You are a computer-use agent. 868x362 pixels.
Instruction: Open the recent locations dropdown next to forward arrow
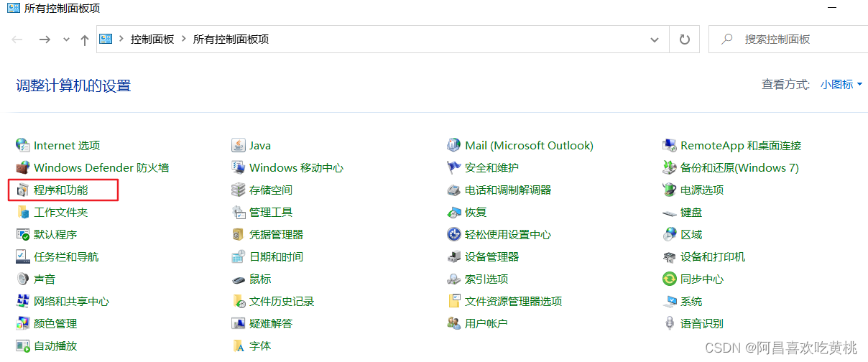[66, 40]
